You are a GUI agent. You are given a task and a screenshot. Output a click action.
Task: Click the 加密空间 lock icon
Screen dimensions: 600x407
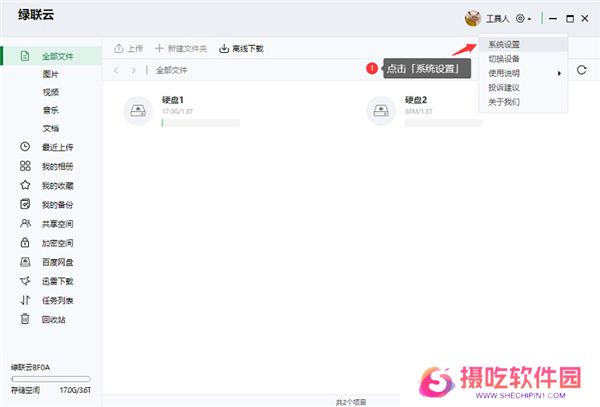25,243
